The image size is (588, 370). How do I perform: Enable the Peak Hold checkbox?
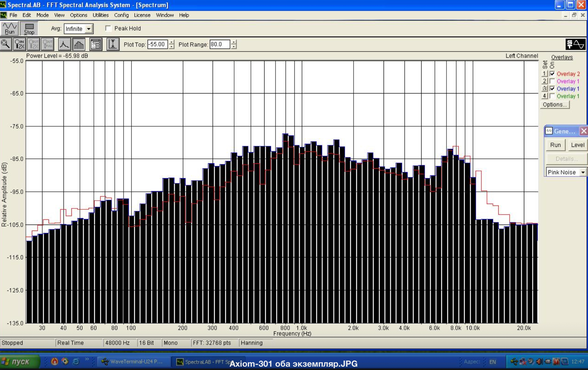click(x=108, y=28)
